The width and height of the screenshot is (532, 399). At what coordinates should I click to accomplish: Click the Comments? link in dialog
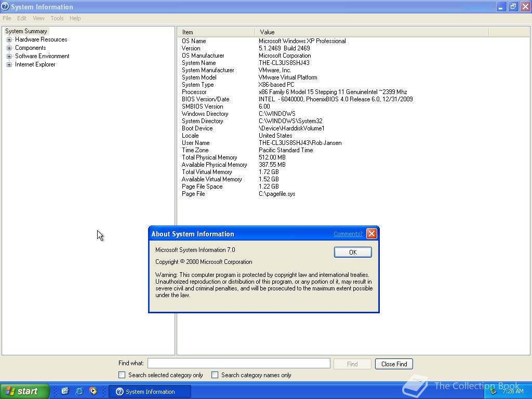click(x=348, y=234)
